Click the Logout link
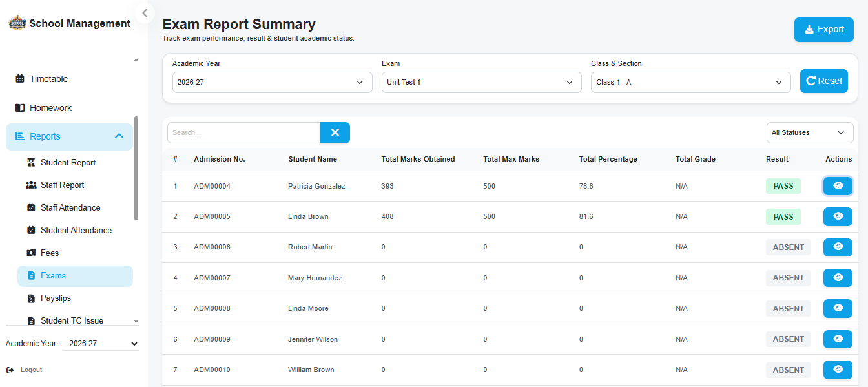Image resolution: width=868 pixels, height=387 pixels. 31,370
